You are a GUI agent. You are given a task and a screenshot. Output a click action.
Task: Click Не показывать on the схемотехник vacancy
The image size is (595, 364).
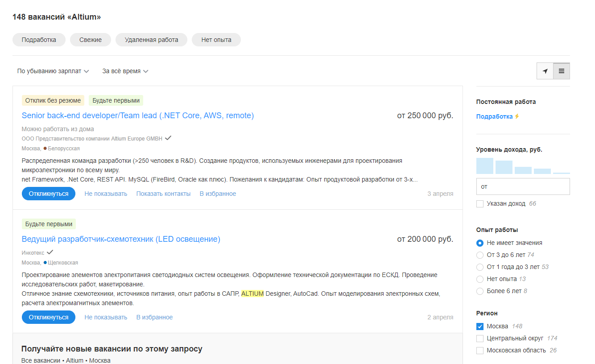tap(106, 317)
